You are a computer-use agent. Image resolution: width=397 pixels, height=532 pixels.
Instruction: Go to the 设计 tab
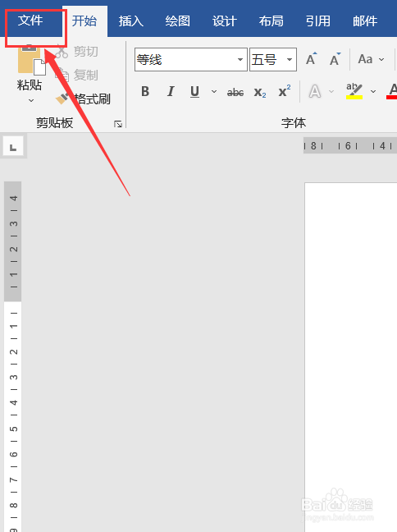click(225, 21)
